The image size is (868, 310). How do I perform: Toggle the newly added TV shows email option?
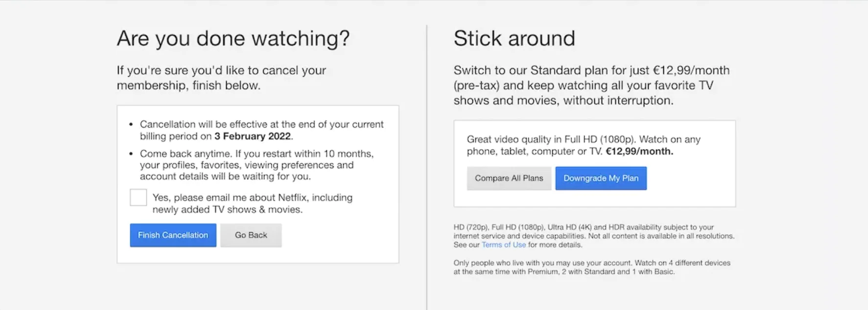coord(138,197)
